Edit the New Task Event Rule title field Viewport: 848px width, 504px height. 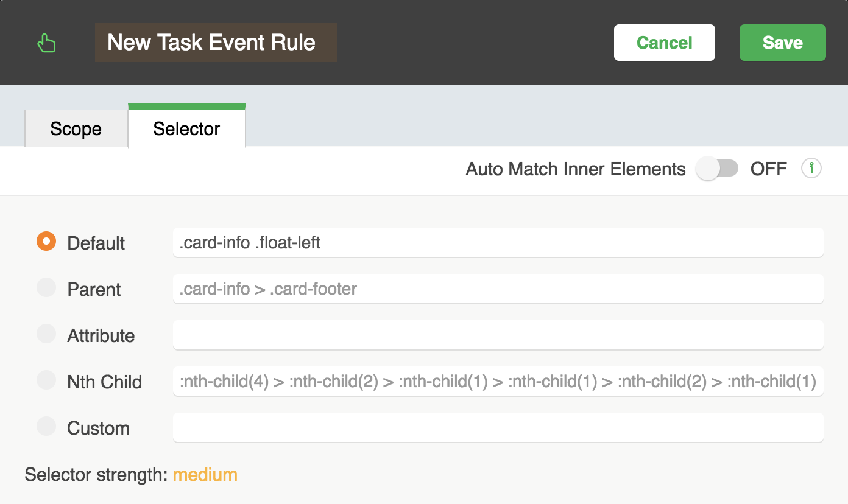coord(216,43)
